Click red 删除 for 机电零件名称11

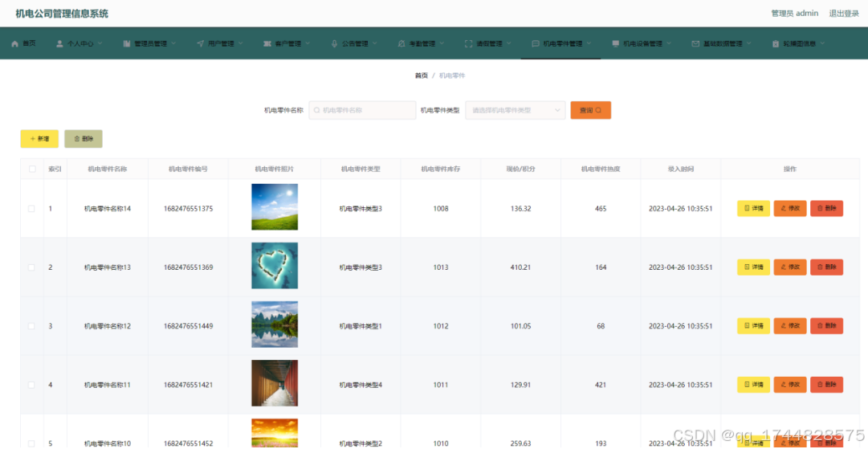tap(826, 385)
